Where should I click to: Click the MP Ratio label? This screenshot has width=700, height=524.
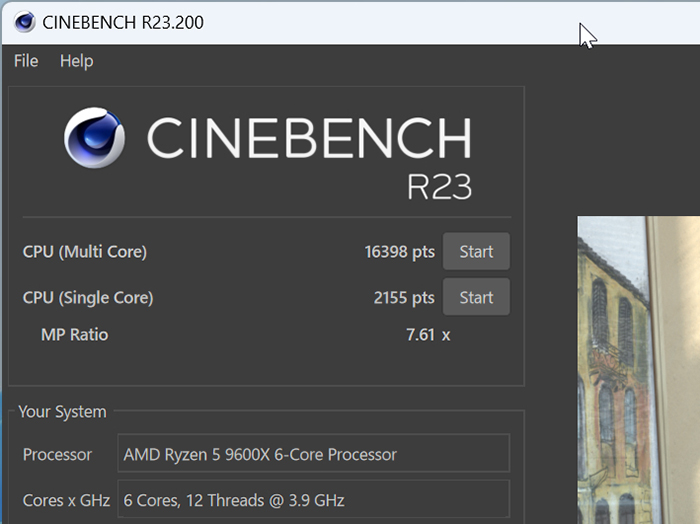click(x=75, y=335)
